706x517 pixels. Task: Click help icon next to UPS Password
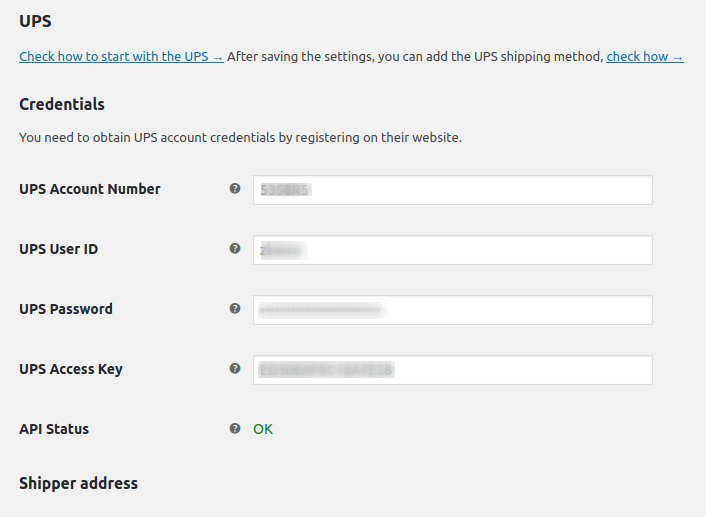[235, 308]
